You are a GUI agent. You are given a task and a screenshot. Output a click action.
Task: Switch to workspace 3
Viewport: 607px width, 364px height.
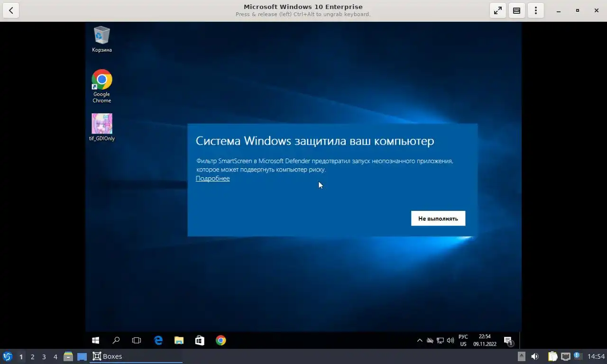click(44, 356)
